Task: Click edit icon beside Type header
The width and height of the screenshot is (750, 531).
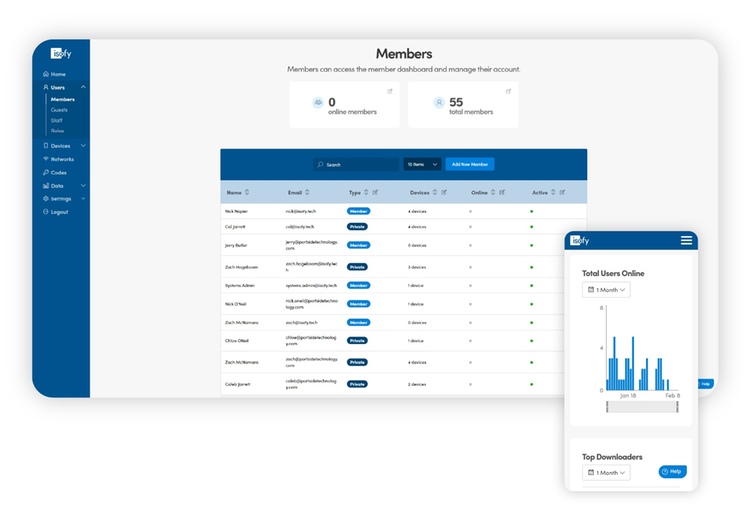Action: pyautogui.click(x=375, y=192)
